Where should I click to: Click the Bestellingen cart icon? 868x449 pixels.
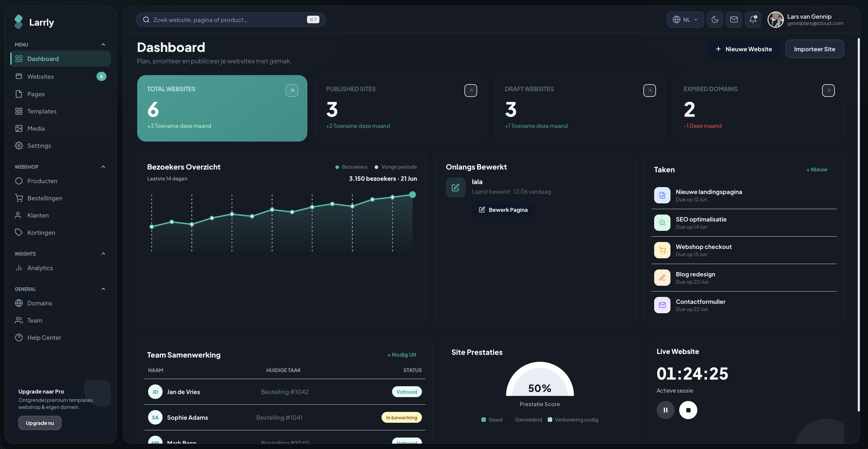tap(19, 198)
